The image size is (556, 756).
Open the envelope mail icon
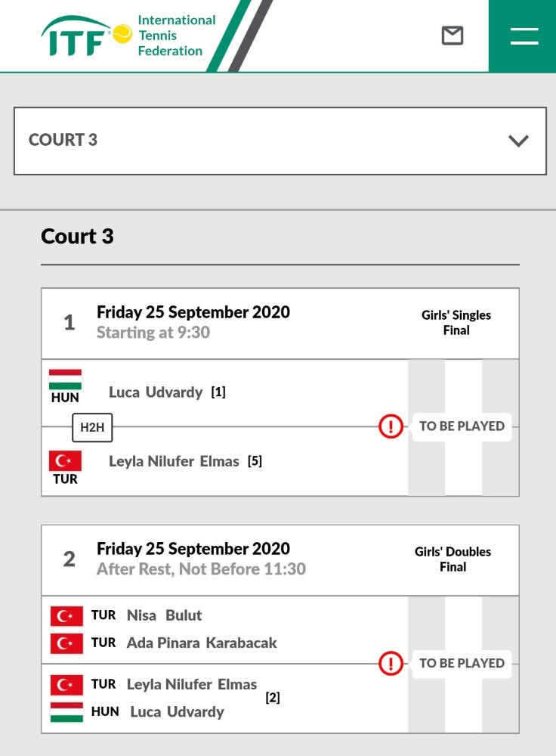453,36
